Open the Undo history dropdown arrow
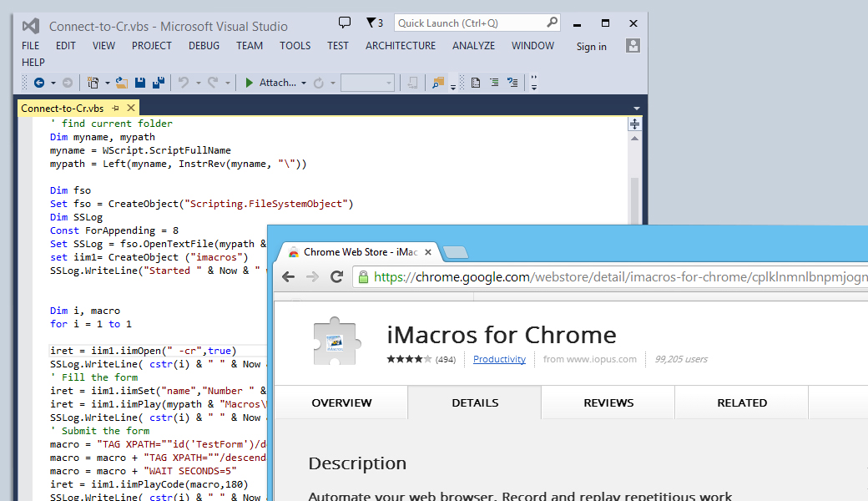 coord(198,83)
